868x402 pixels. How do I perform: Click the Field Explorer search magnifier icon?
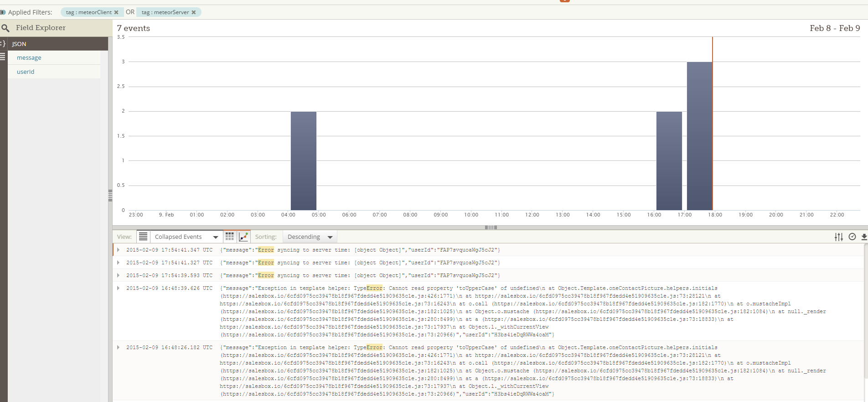(5, 28)
